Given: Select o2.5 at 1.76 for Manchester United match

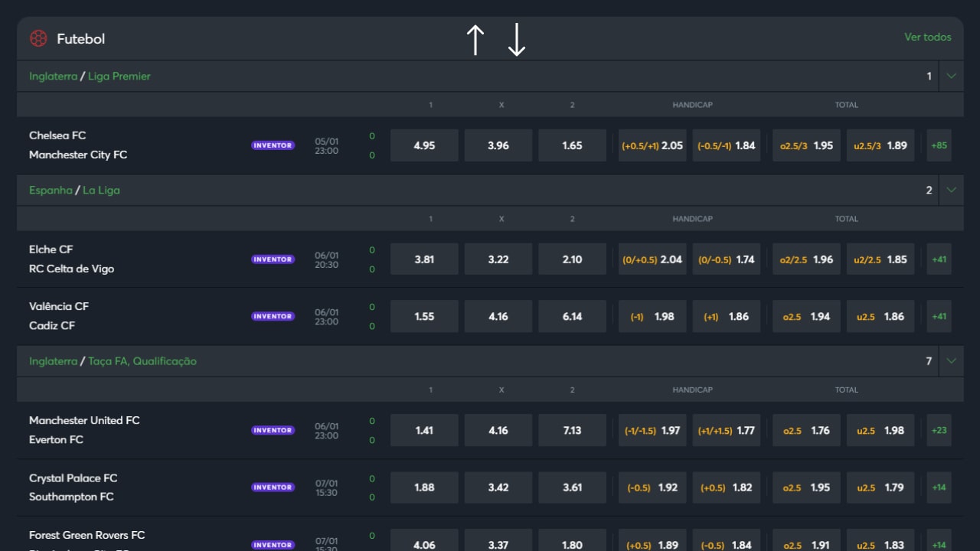Looking at the screenshot, I should 806,430.
